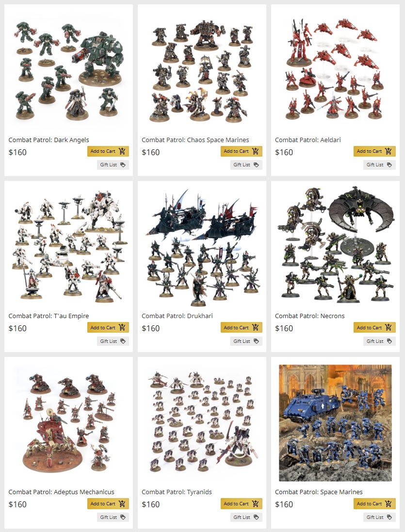Add Combat Patrol: Drukhari to gift list

point(246,341)
